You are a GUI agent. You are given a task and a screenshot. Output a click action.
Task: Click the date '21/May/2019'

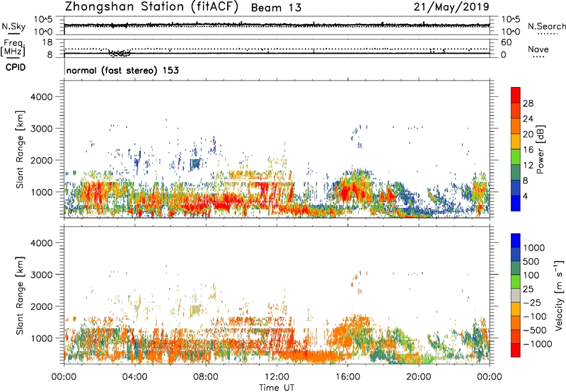click(x=451, y=7)
